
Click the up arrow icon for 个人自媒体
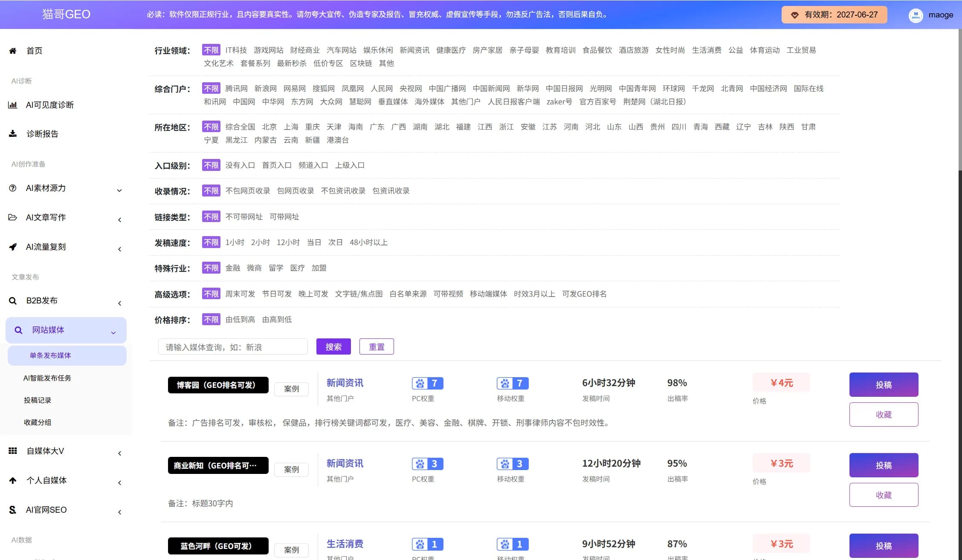pos(13,480)
